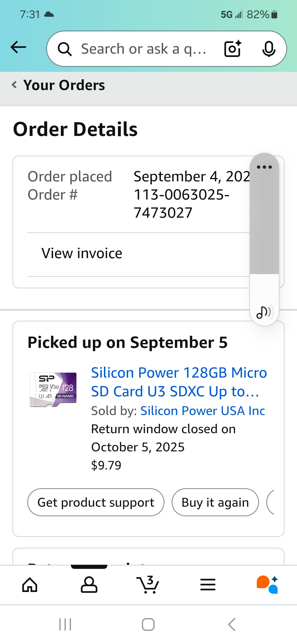
Task: Open the hamburger menu tab
Action: [x=208, y=585]
